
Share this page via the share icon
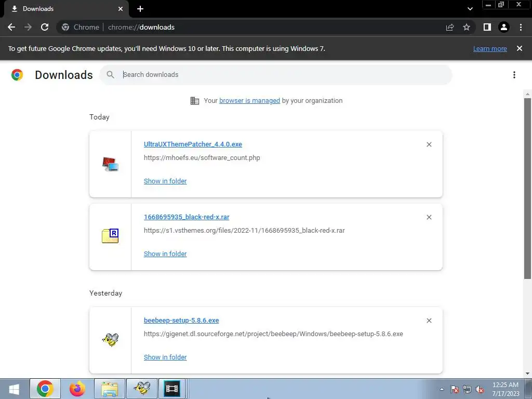coord(450,27)
